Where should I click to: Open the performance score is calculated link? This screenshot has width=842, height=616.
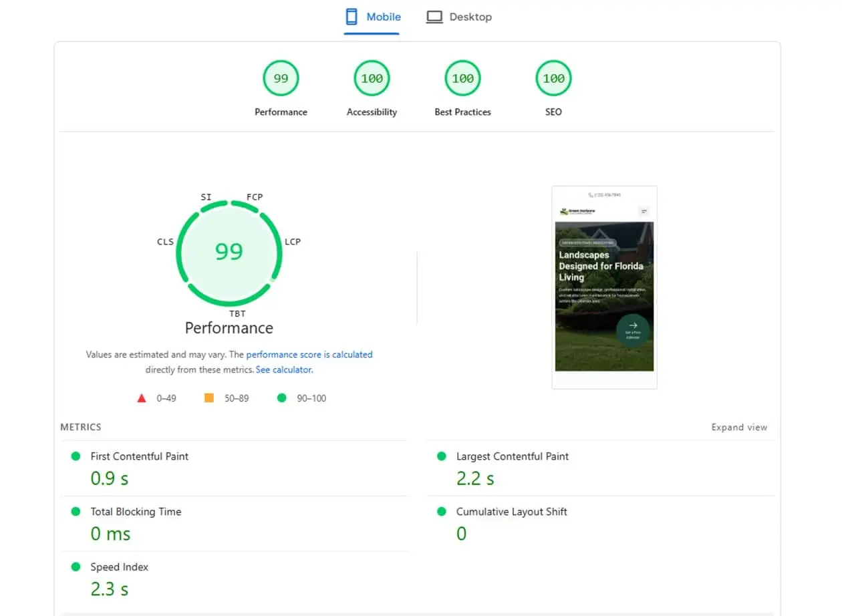(309, 354)
